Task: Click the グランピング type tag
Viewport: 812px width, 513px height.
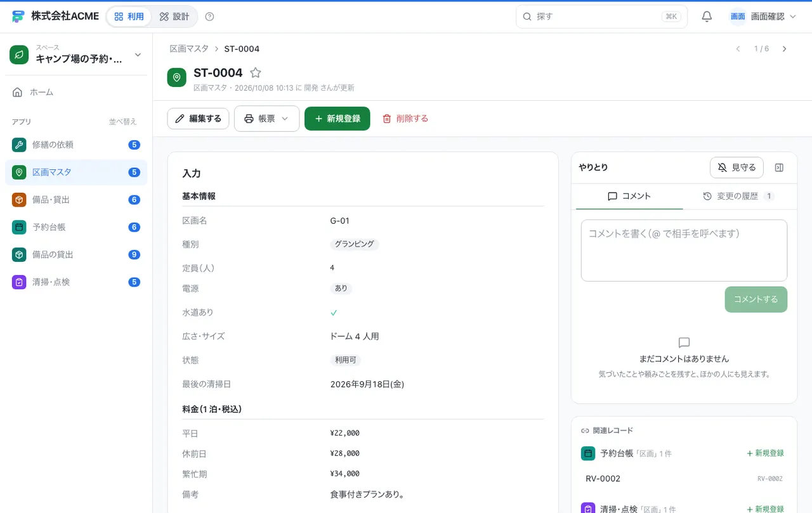Action: (355, 244)
